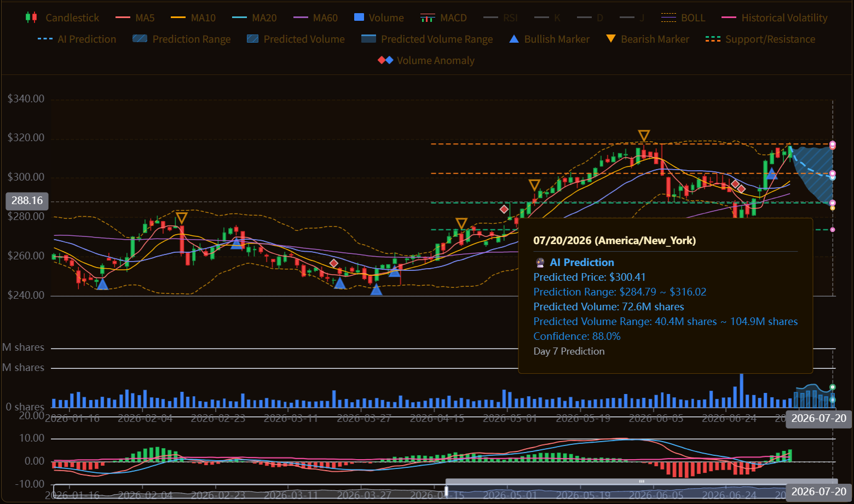854x504 pixels.
Task: Toggle MACD indicator in legend
Action: tap(443, 18)
